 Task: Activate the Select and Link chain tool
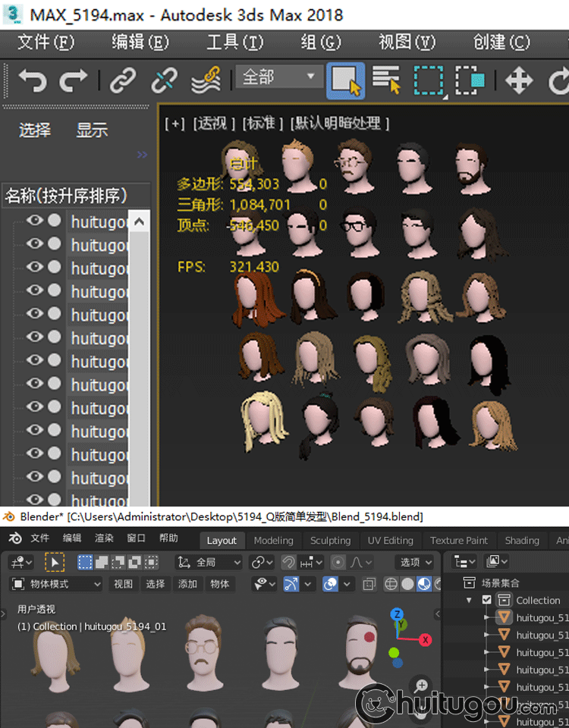(123, 80)
